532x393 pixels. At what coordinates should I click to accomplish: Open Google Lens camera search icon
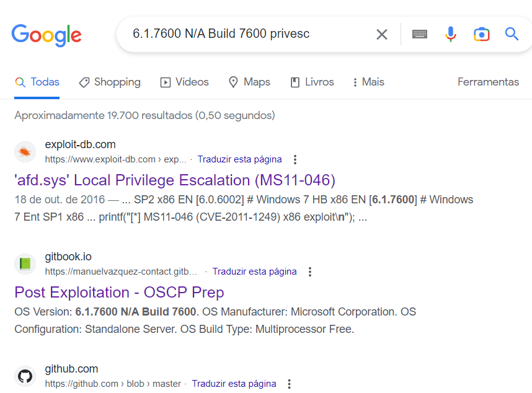click(481, 34)
